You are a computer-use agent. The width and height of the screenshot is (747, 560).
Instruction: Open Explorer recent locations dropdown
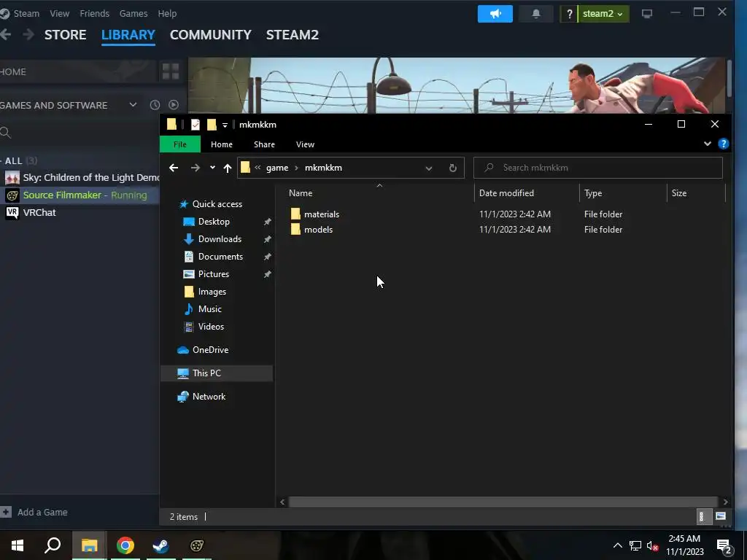click(x=212, y=168)
